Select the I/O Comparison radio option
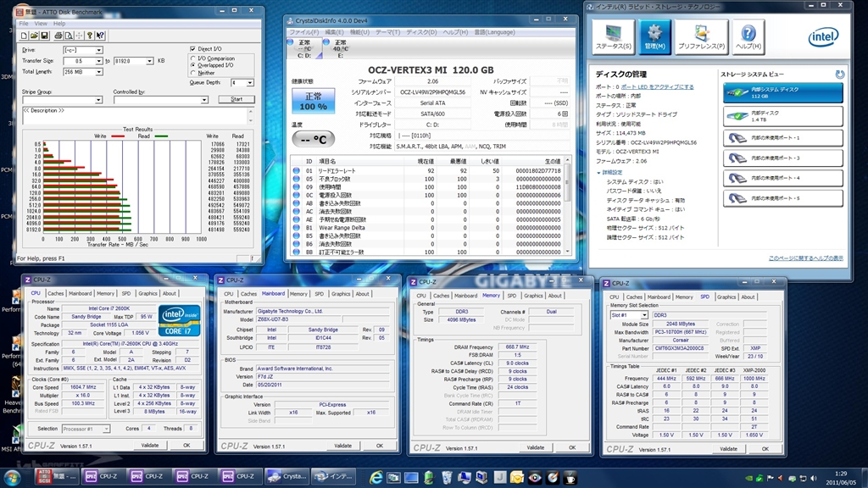 tap(193, 58)
